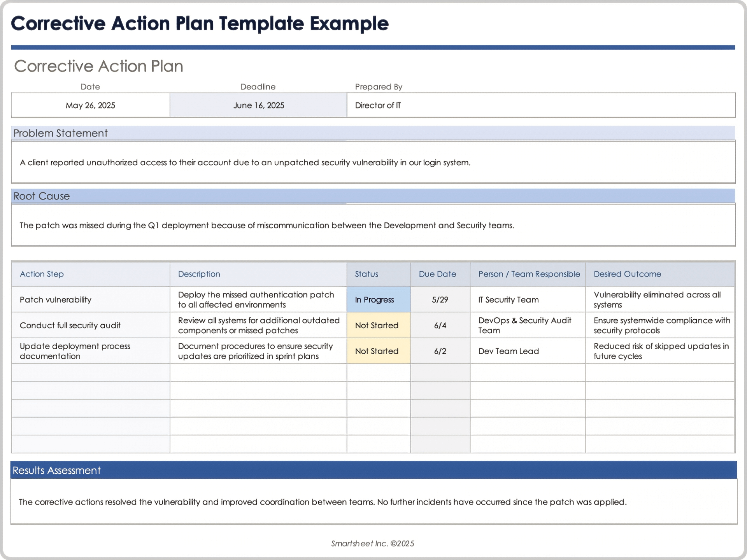Viewport: 747px width, 560px height.
Task: Select the Status column header
Action: [366, 274]
